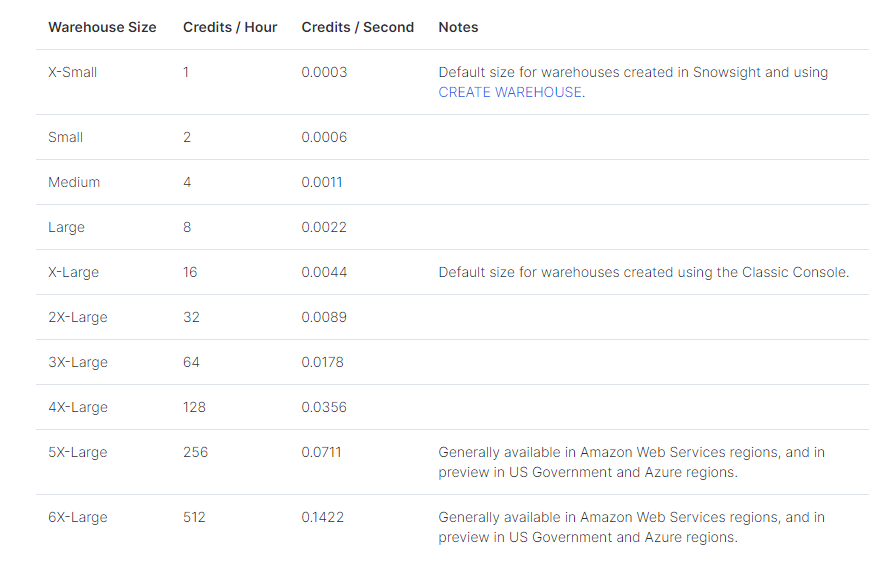This screenshot has height=576, width=892.
Task: Select the X-Small warehouse size cell
Action: tap(73, 72)
